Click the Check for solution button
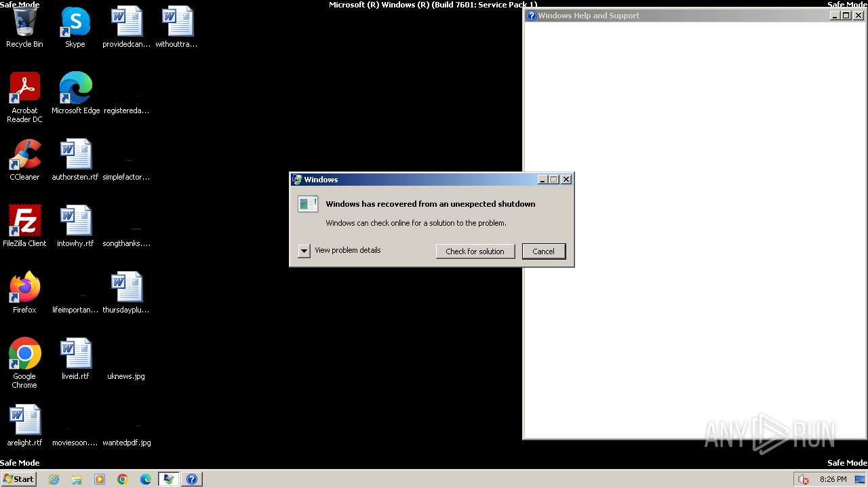This screenshot has height=488, width=868. click(475, 251)
